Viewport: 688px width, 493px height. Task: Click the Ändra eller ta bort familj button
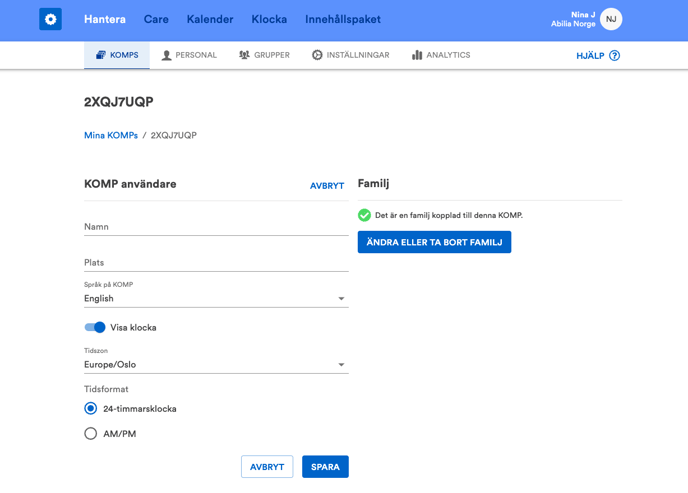tap(434, 242)
